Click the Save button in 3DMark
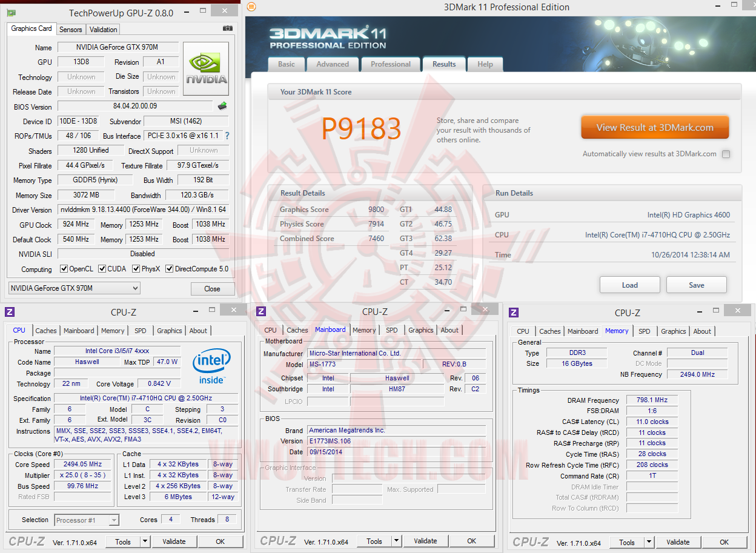This screenshot has width=756, height=553. coord(697,285)
